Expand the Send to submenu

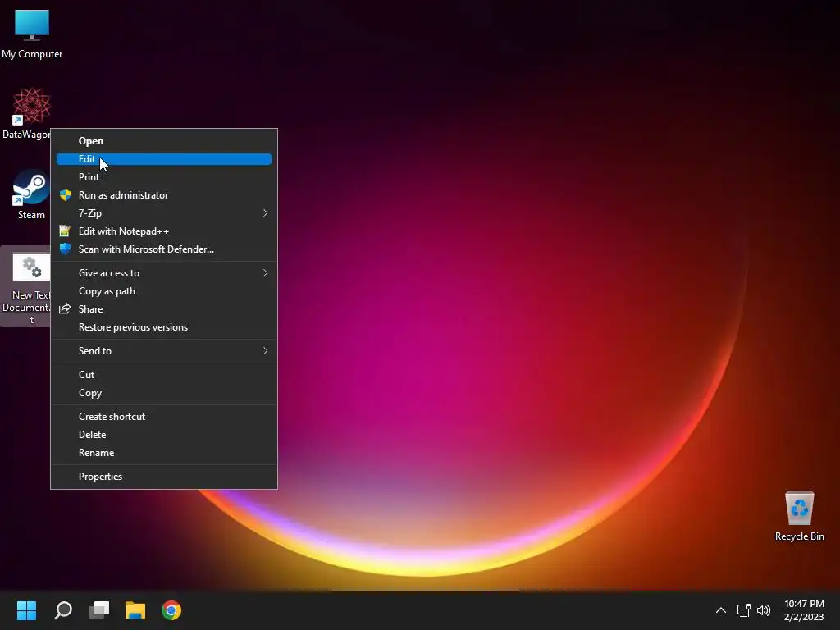point(164,351)
